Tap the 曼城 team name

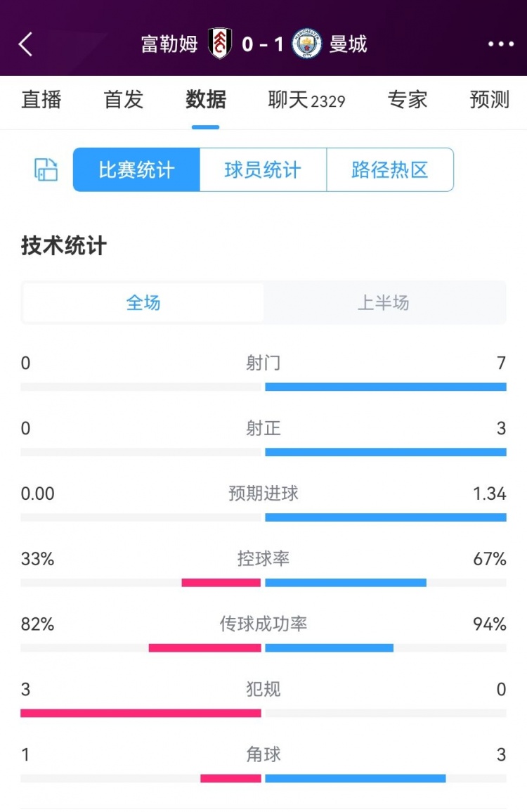(348, 44)
